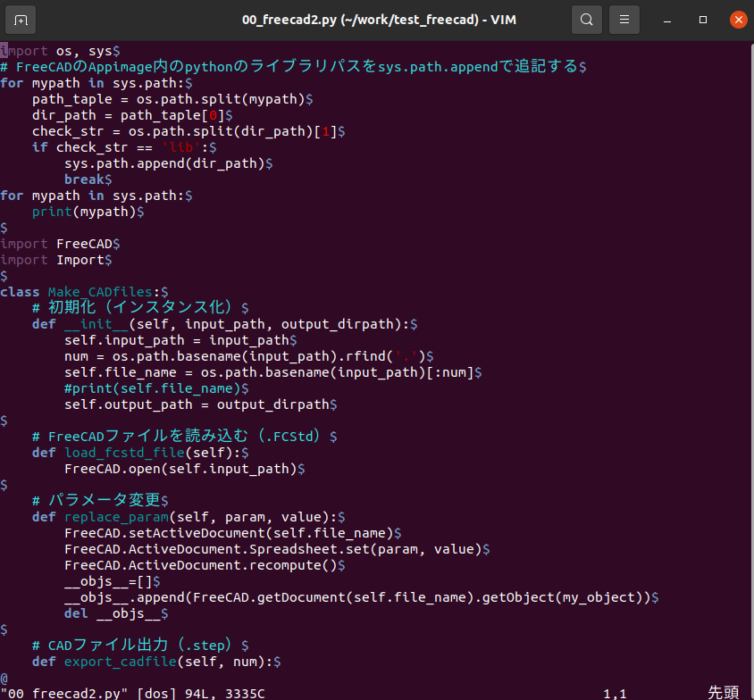Click the 'print(mypath)' line
Image resolution: width=754 pixels, height=700 pixels.
point(88,212)
